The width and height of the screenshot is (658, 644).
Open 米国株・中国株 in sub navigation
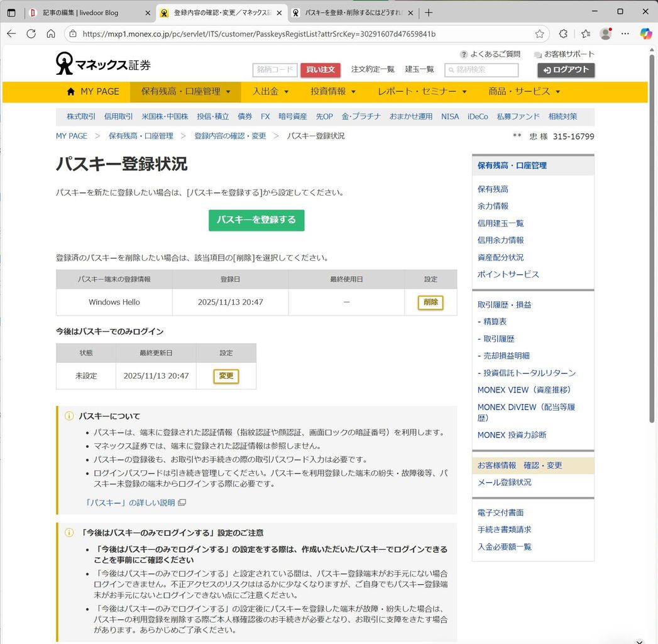(x=165, y=116)
